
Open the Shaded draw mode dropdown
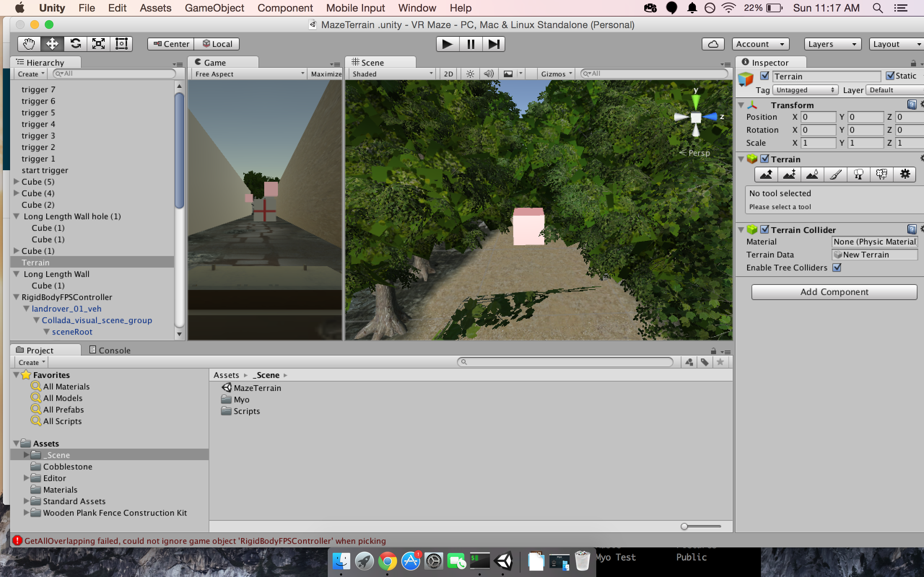click(392, 74)
